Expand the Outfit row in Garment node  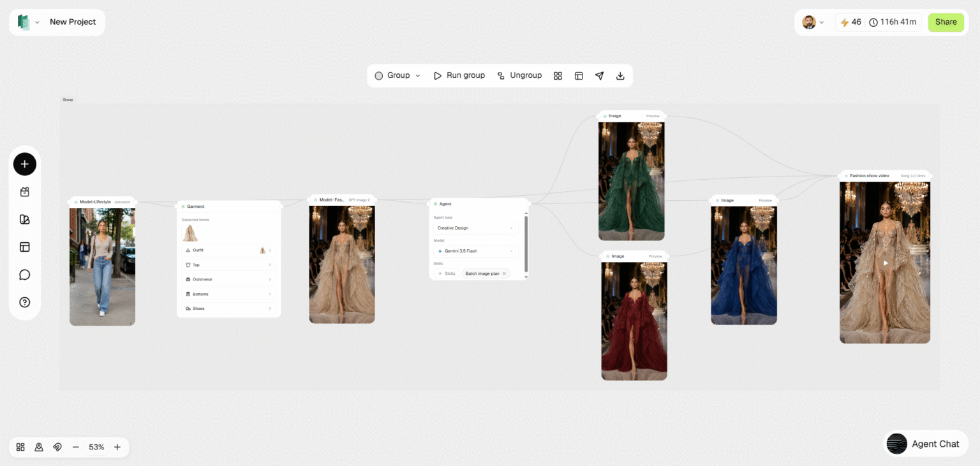coord(228,250)
